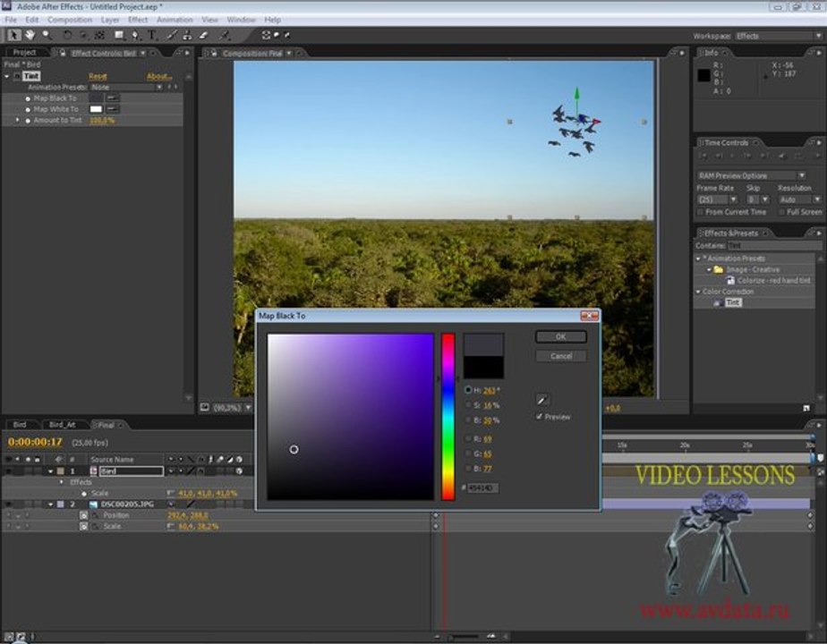
Task: Select the H hue radio button
Action: [468, 390]
